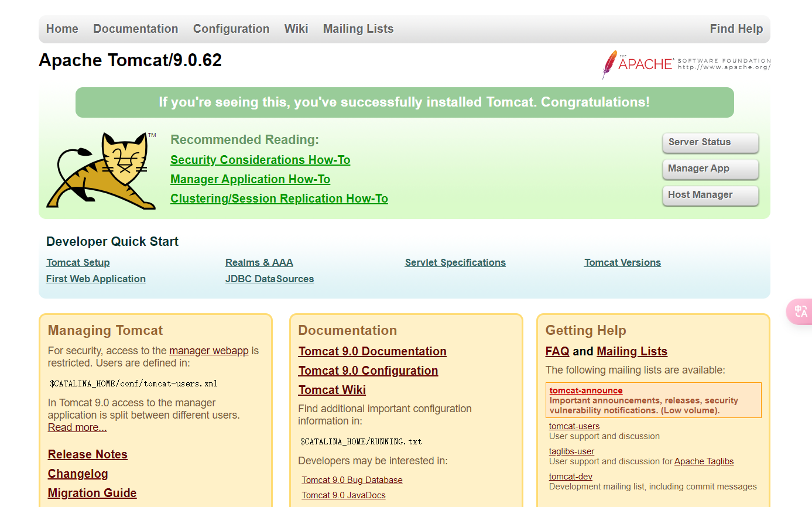Open Mailing Lists link under Getting Help

coord(632,351)
